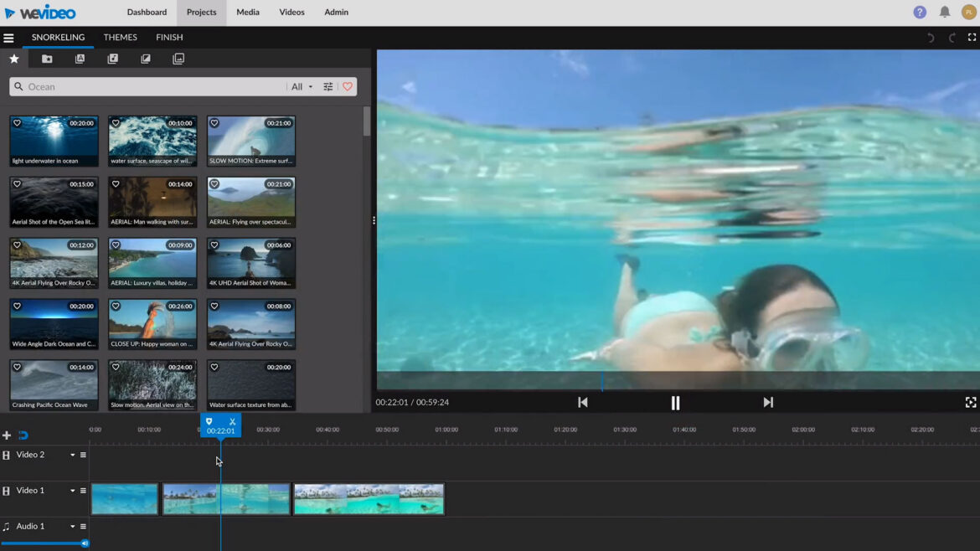Expand the All filter dropdown
Viewport: 980px width, 551px height.
click(302, 87)
